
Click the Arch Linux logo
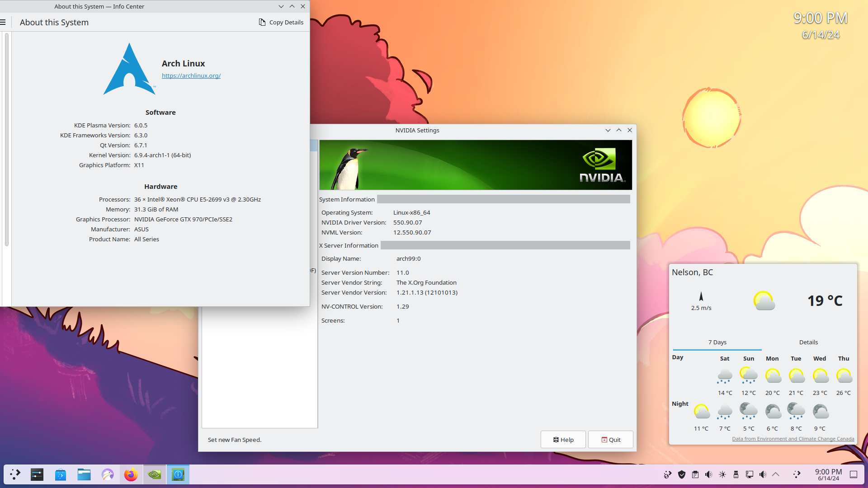tap(129, 69)
